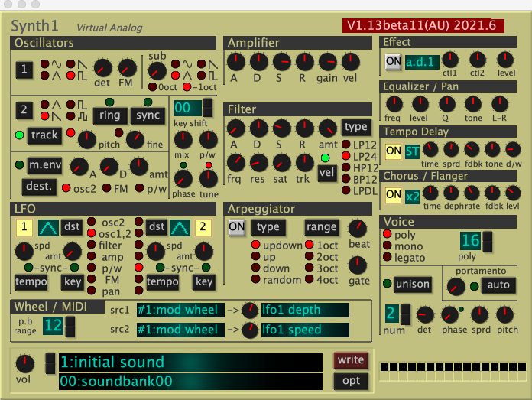Select triangle waveform for sub oscillator
532x400 pixels.
[175, 76]
